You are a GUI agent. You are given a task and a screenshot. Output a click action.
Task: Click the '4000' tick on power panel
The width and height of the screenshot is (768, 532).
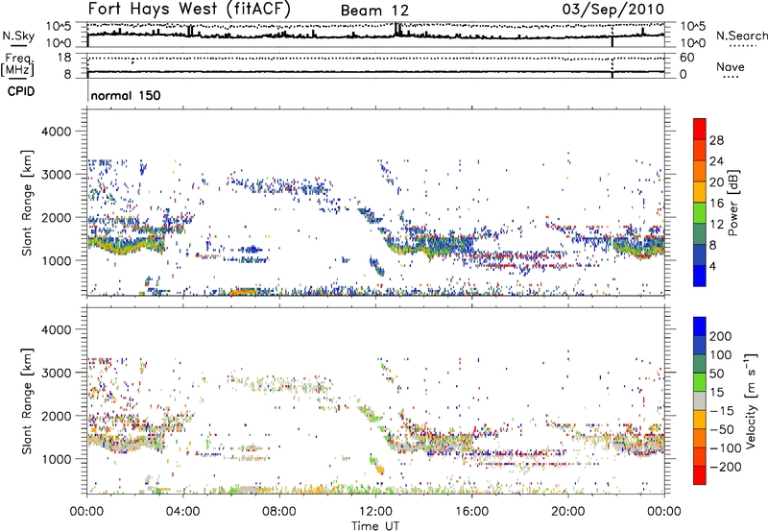coord(57,132)
